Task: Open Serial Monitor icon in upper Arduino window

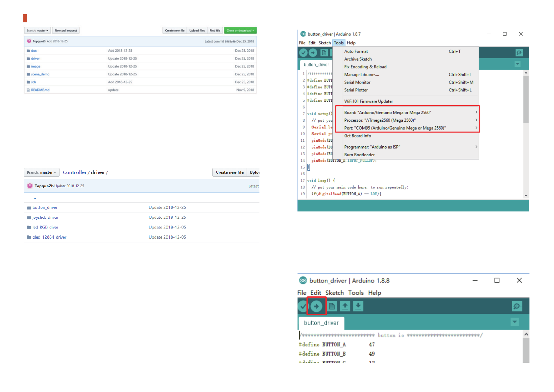Action: (x=519, y=53)
